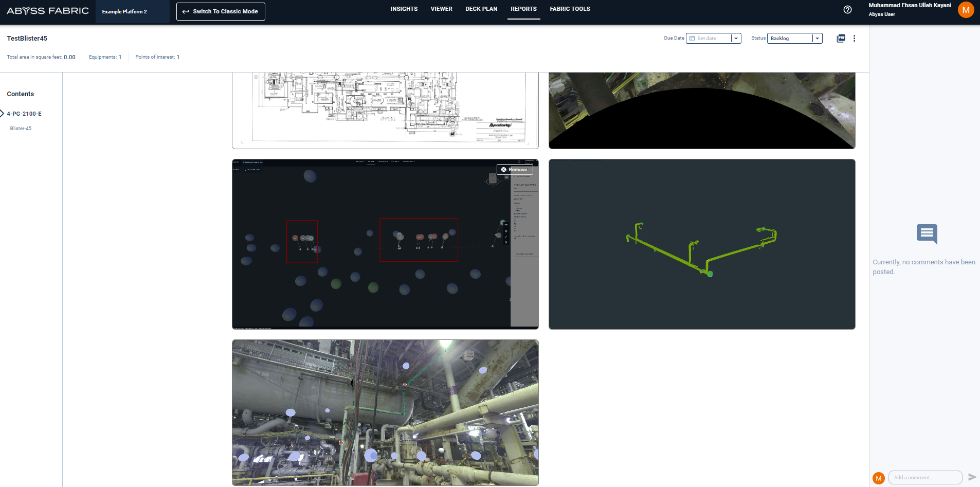Viewport: 980px width, 487px height.
Task: Click the comments speech bubble icon
Action: tap(927, 233)
